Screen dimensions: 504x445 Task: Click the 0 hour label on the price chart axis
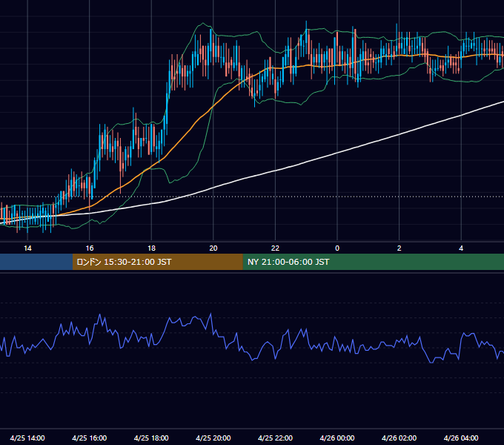tap(337, 248)
